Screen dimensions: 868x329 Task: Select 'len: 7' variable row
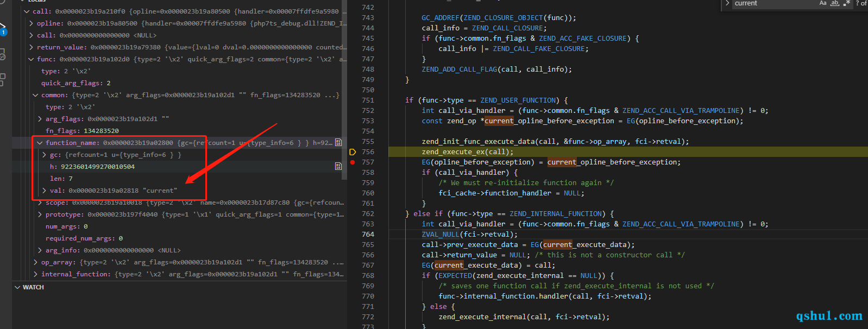coord(179,179)
